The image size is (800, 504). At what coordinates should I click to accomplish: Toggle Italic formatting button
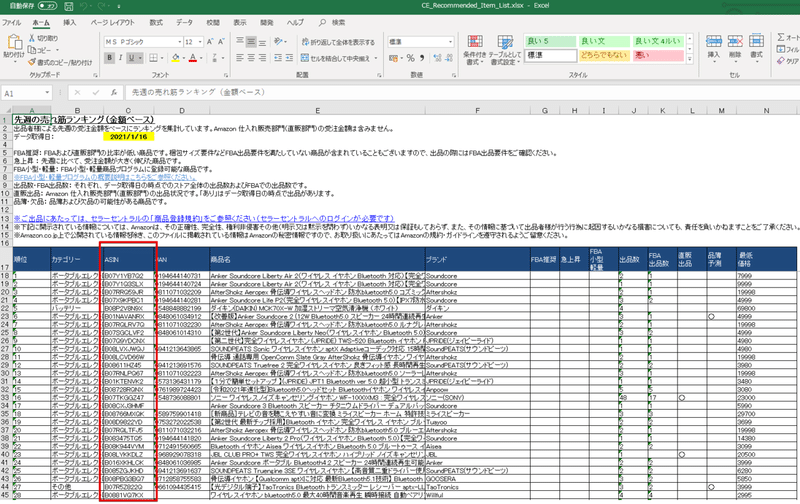pos(120,58)
